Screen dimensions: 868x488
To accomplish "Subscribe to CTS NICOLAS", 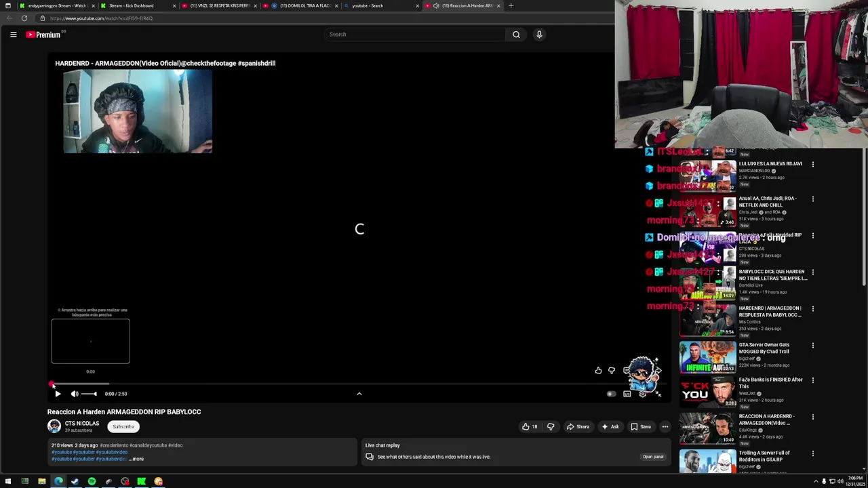I will 123,427.
